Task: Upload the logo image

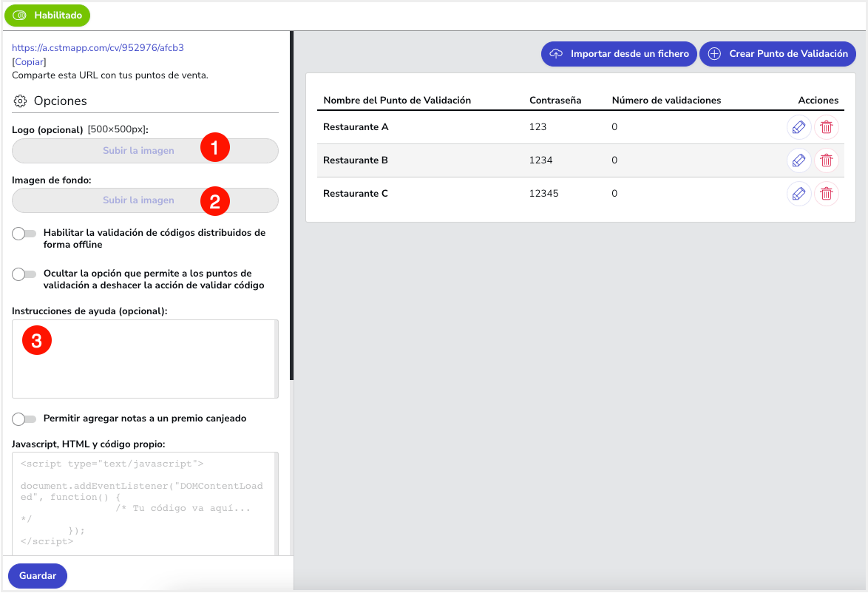Action: [x=145, y=151]
